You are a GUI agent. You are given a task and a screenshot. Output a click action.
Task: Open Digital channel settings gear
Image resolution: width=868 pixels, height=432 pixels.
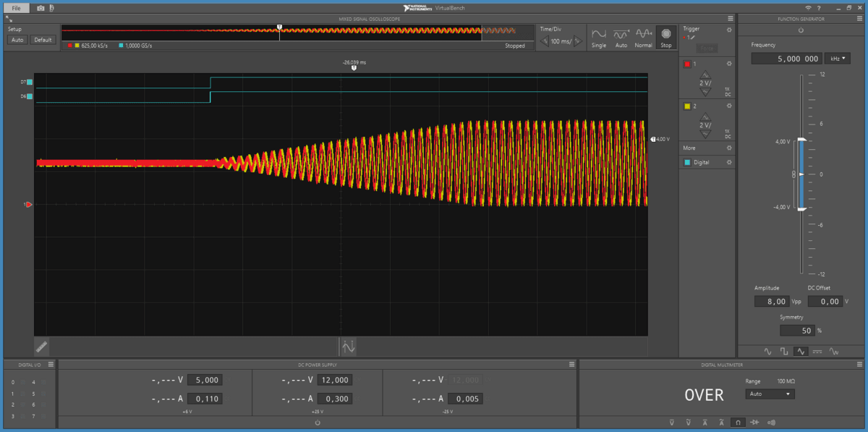729,163
